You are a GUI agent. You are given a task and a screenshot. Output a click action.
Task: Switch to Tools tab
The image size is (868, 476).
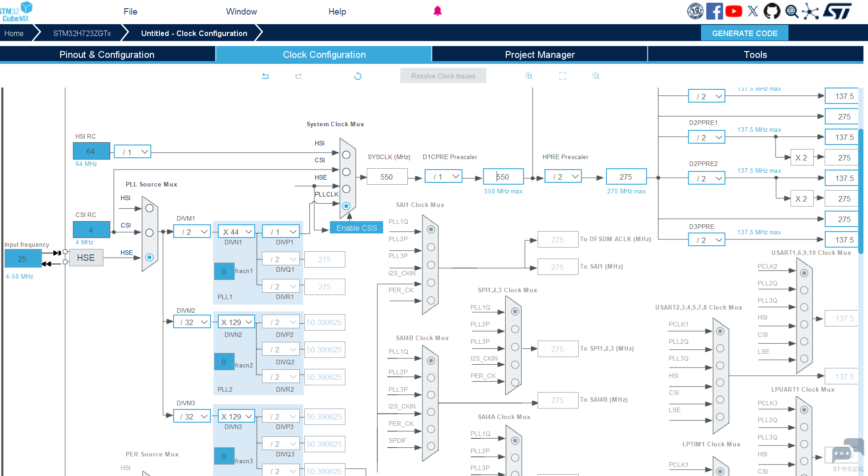(x=755, y=54)
